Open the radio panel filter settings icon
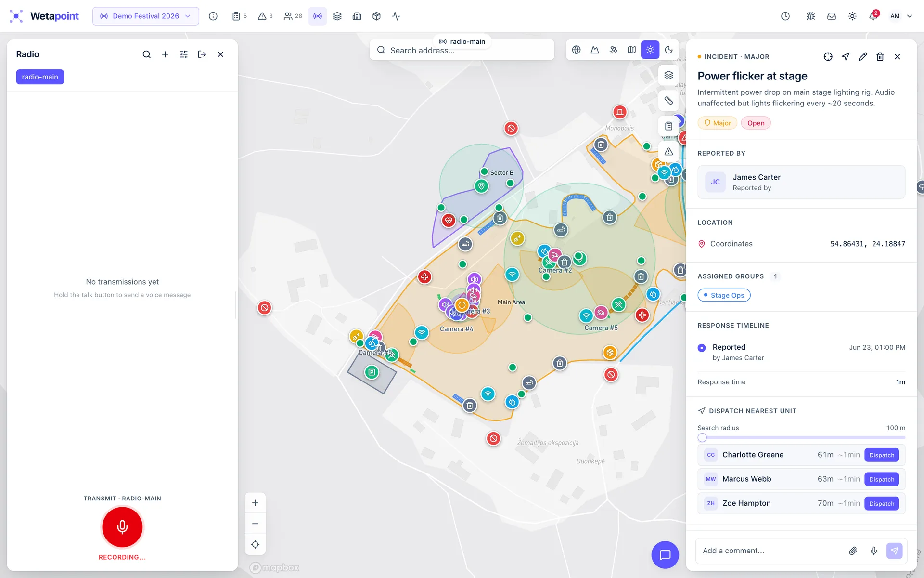 click(183, 54)
